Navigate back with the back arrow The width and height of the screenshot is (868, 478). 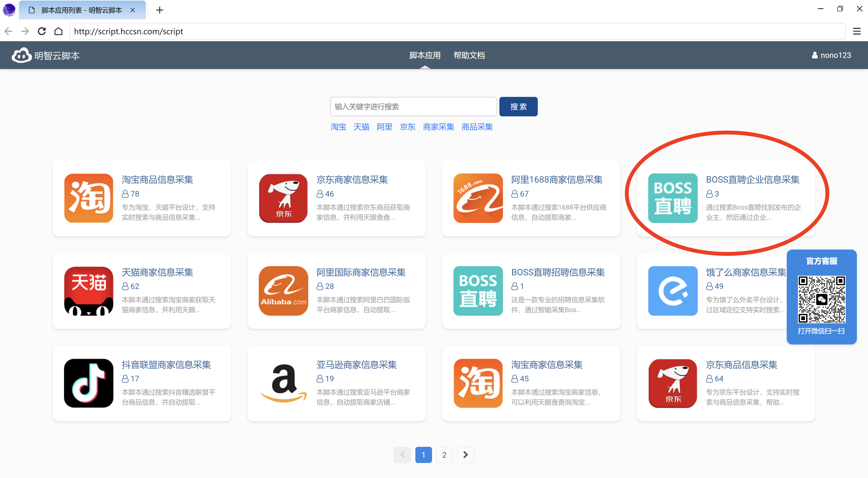click(8, 31)
